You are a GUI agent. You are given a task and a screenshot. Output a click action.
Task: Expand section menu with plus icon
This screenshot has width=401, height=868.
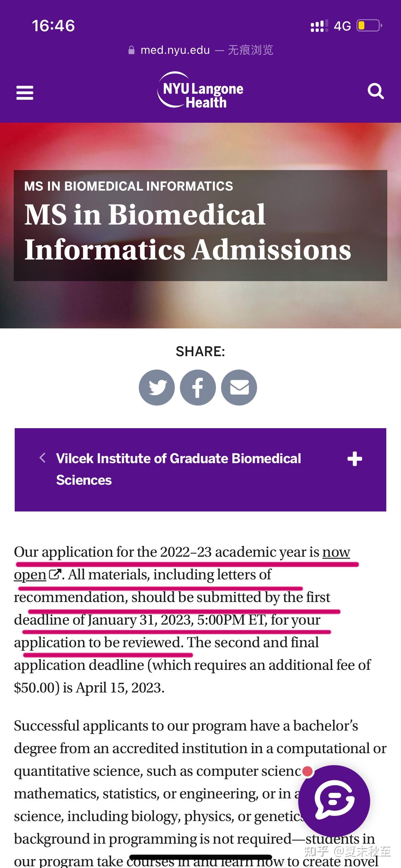354,459
